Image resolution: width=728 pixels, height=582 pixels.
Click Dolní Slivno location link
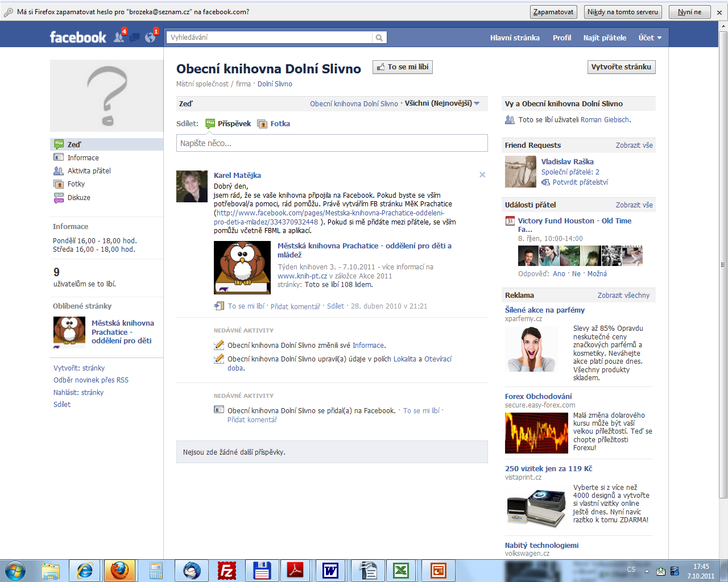coord(275,84)
